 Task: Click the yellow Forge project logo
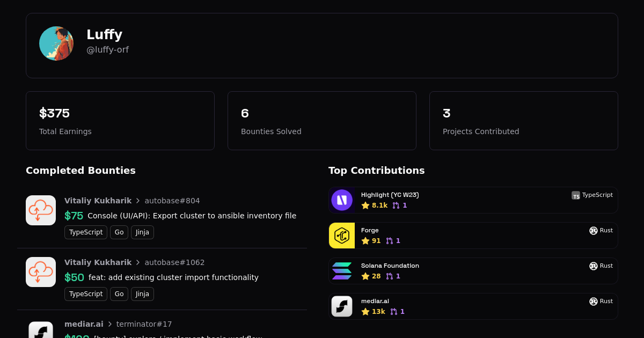pyautogui.click(x=342, y=236)
